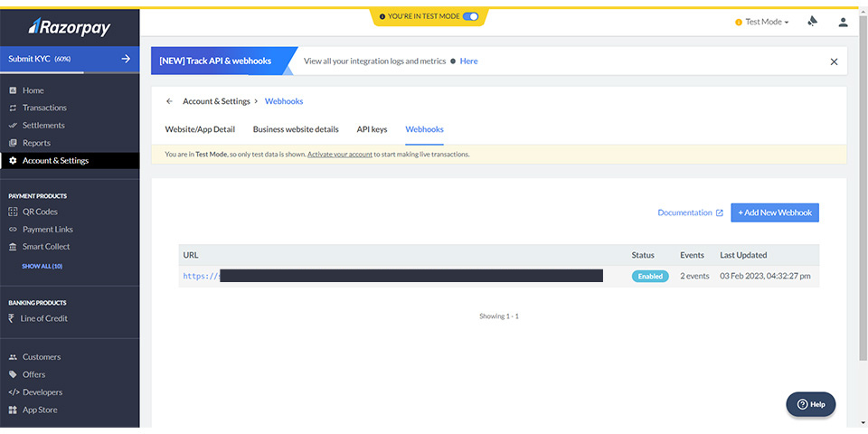Viewport: 868px width, 434px height.
Task: Click the Smart Collect bank icon
Action: (x=13, y=247)
